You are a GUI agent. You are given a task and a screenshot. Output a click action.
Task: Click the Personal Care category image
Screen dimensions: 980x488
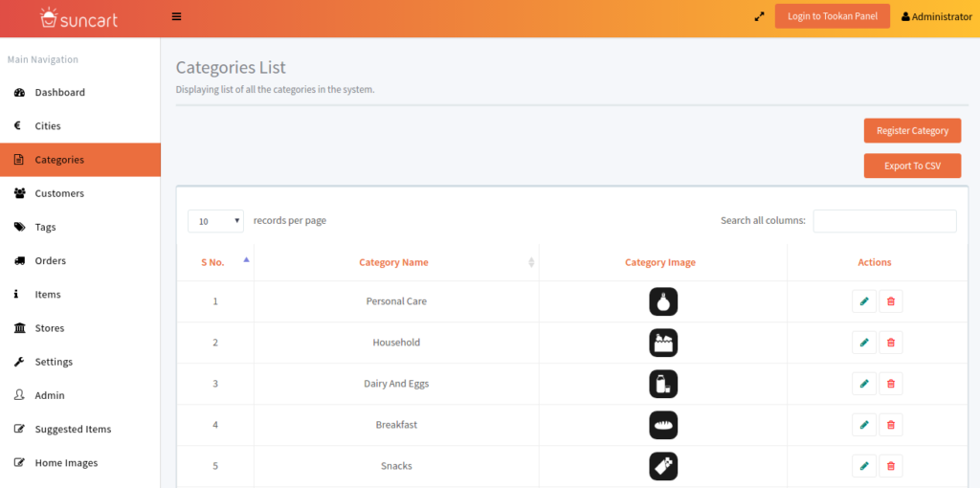(663, 301)
